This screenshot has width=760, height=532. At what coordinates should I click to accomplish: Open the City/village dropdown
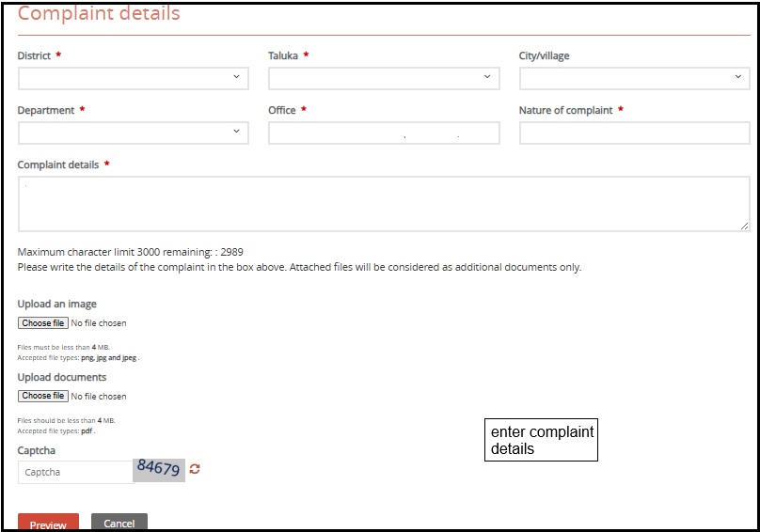[x=634, y=78]
